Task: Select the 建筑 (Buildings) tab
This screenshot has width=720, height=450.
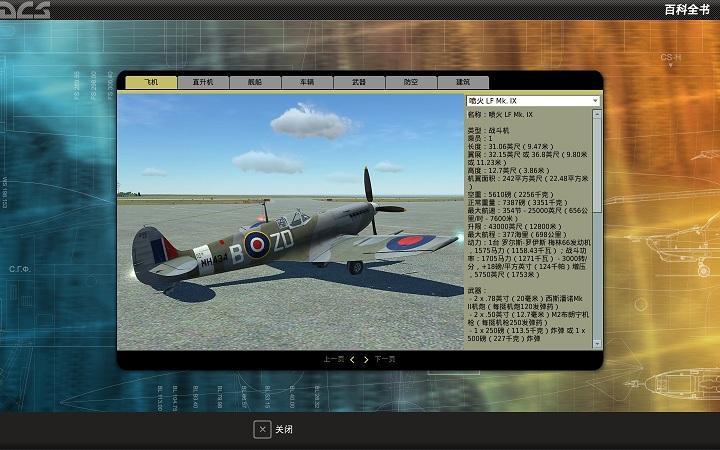Action: pyautogui.click(x=463, y=82)
